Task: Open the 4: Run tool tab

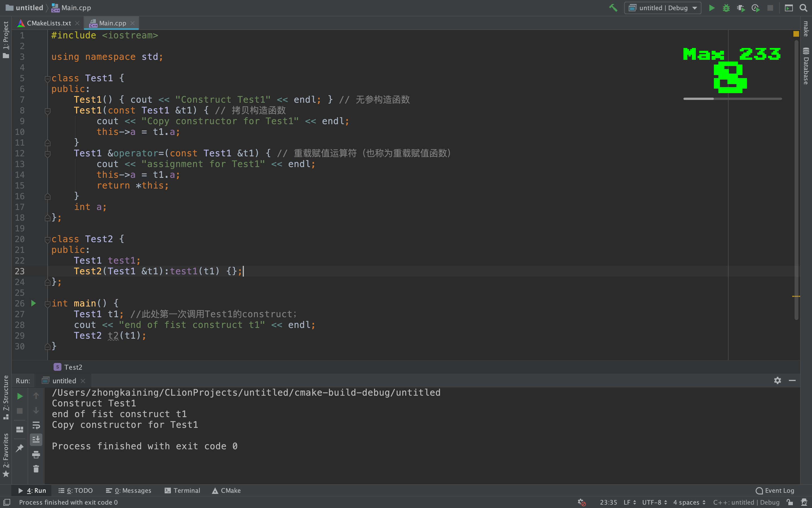Action: [32, 491]
